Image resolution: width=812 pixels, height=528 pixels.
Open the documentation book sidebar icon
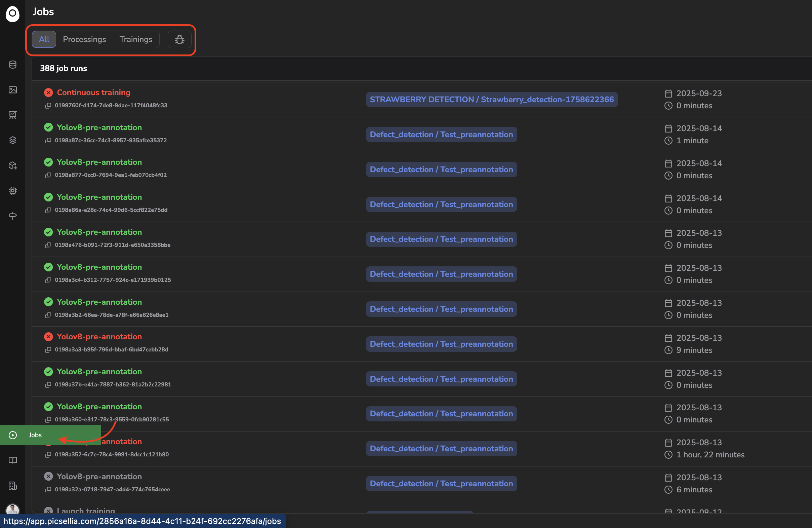click(x=13, y=460)
